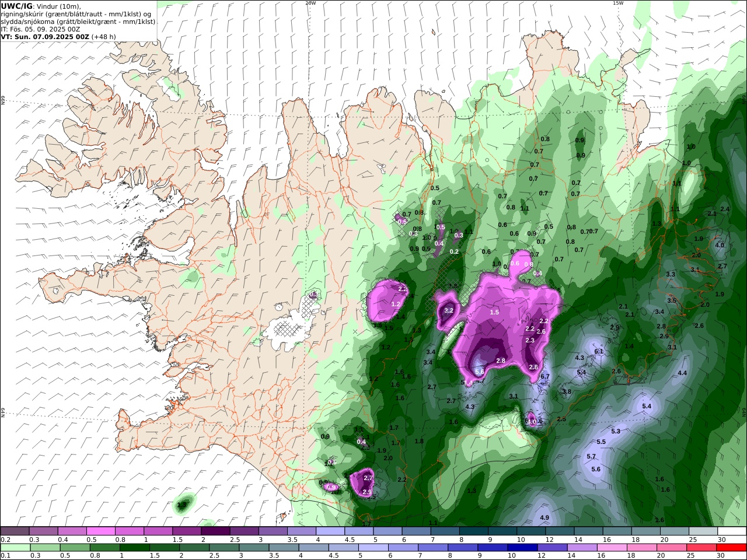747x560 pixels.
Task: Click the '4.0' value near the east coast
Action: click(720, 246)
